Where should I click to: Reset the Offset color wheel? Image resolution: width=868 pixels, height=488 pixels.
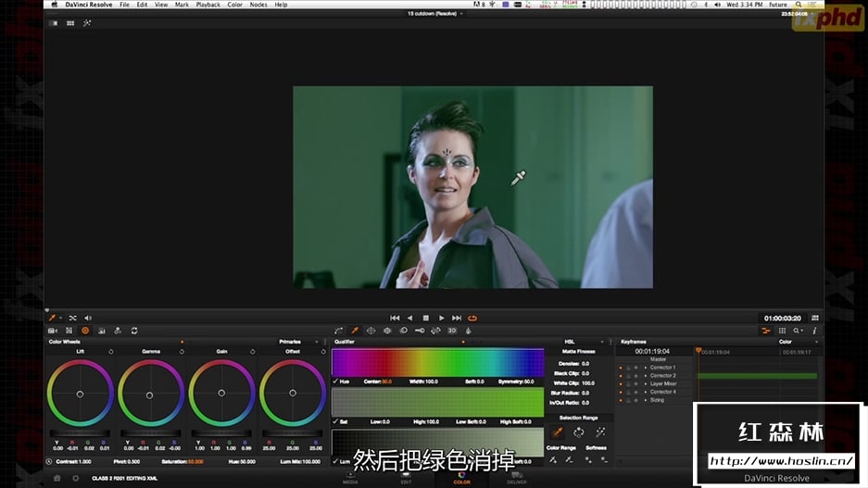[x=323, y=352]
